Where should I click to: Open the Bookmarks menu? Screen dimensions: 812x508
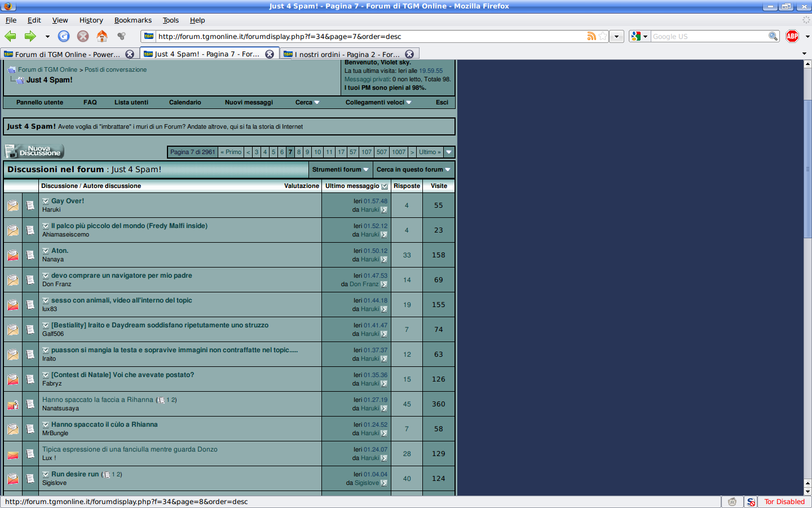133,20
